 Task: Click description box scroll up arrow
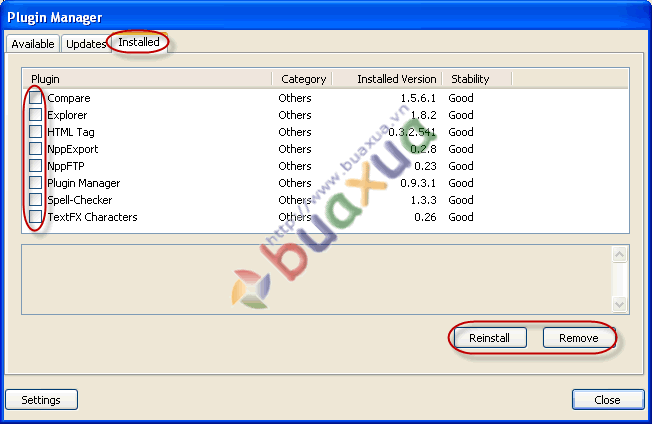619,254
